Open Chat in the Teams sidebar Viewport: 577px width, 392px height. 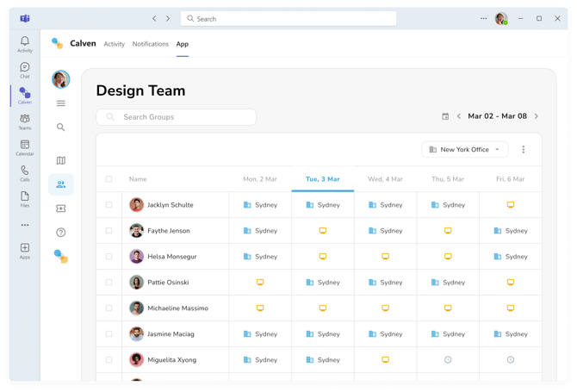tap(24, 70)
